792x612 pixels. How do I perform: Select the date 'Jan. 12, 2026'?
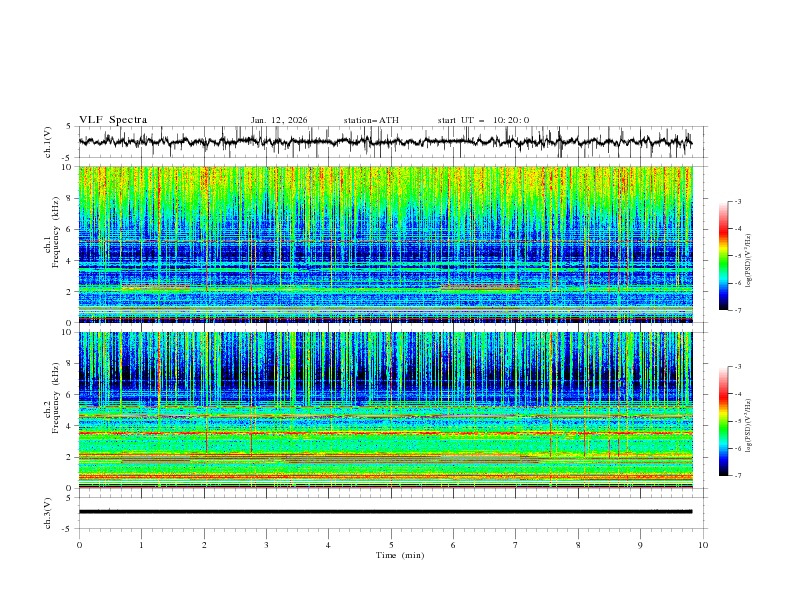click(279, 120)
